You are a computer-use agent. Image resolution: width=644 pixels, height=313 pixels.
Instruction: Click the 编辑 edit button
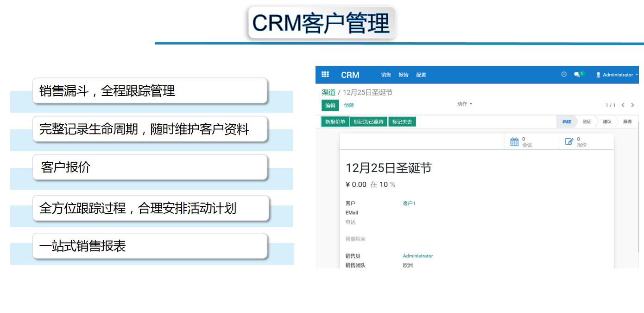(x=330, y=105)
